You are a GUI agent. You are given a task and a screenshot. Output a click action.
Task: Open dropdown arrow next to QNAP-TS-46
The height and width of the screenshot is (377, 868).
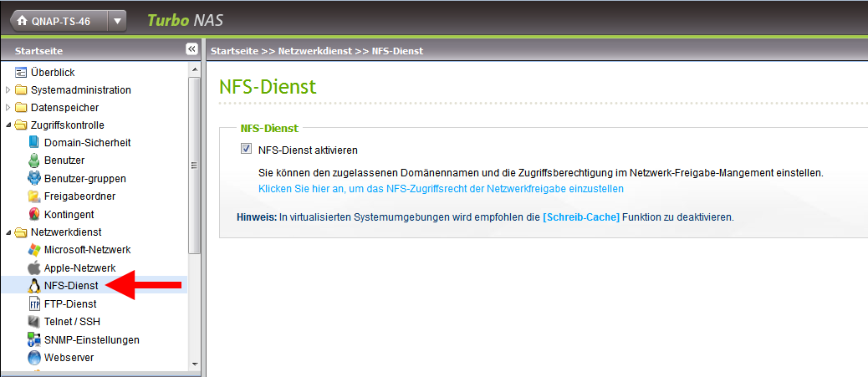[117, 20]
